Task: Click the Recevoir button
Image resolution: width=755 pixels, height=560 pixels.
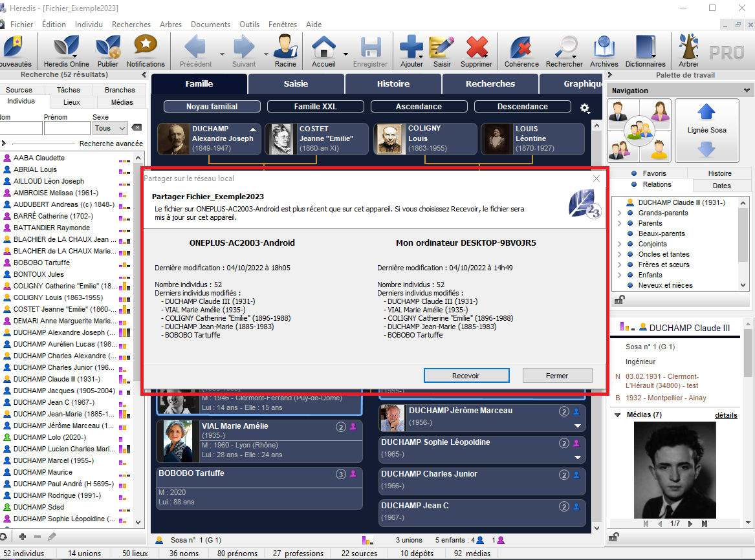Action: pyautogui.click(x=466, y=376)
